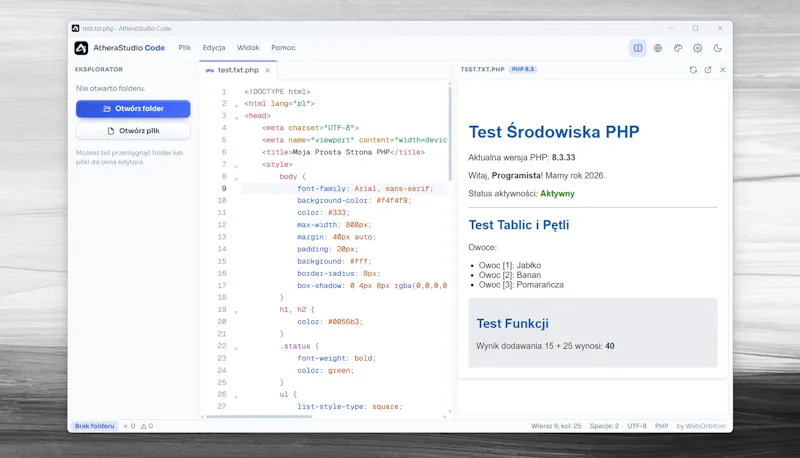This screenshot has height=458, width=800.
Task: Click the Spacje: 2 indentation status
Action: pyautogui.click(x=604, y=426)
